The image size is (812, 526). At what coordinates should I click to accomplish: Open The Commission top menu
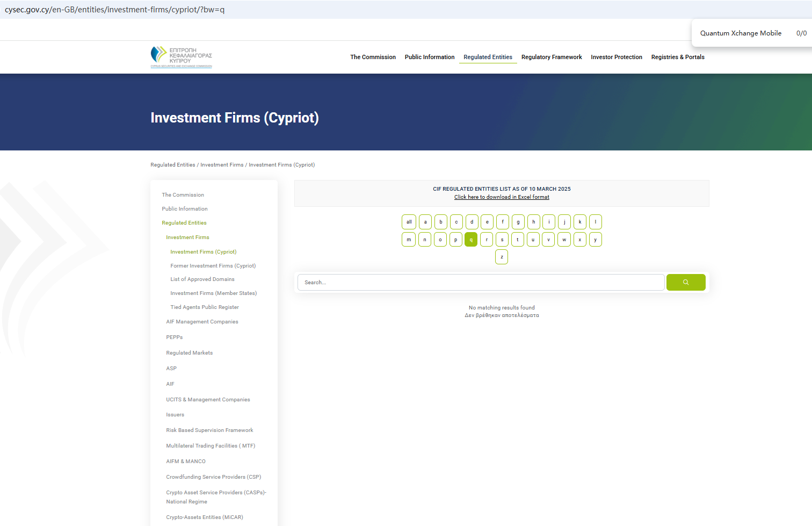pyautogui.click(x=373, y=57)
